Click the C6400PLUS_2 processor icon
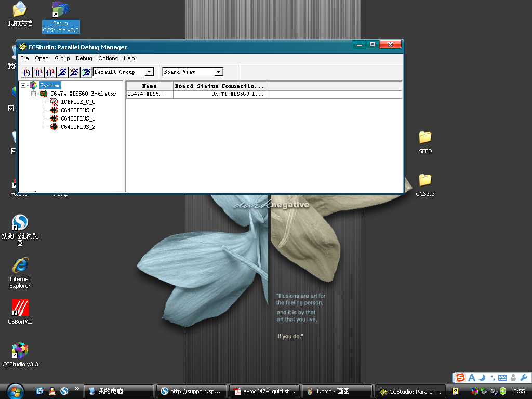532x399 pixels. 54,127
